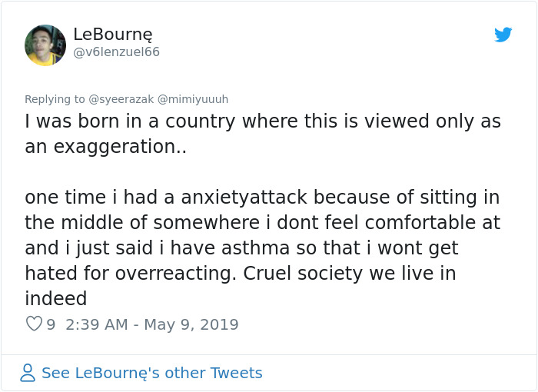The width and height of the screenshot is (538, 392).
Task: See LeBournę's other Tweets
Action: click(151, 373)
